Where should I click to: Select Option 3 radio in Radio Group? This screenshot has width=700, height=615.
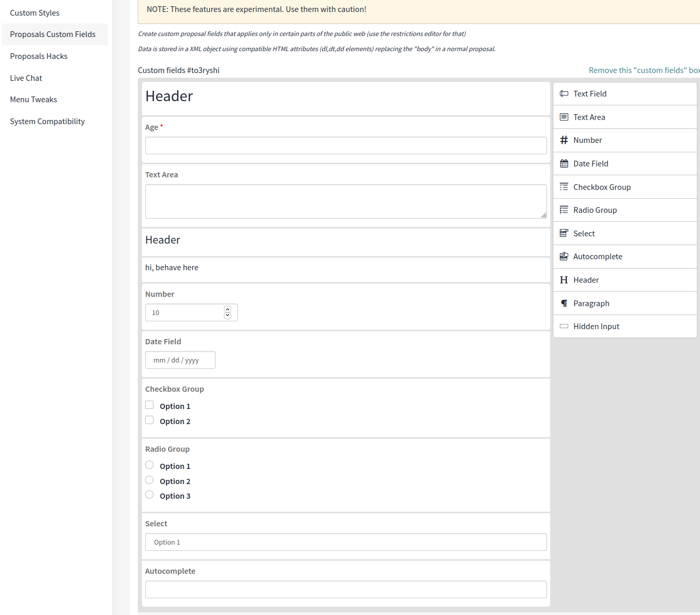[149, 495]
